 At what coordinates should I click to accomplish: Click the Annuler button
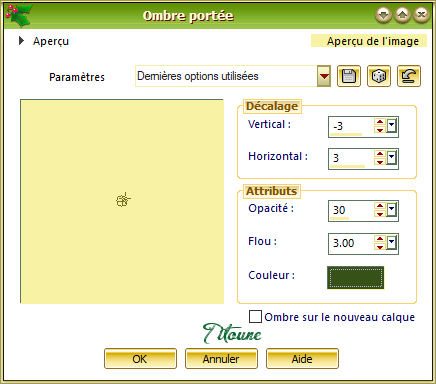221,359
